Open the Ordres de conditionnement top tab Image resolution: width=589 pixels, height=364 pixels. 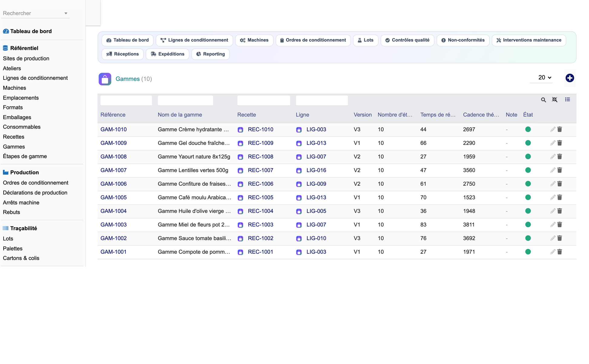pos(313,40)
